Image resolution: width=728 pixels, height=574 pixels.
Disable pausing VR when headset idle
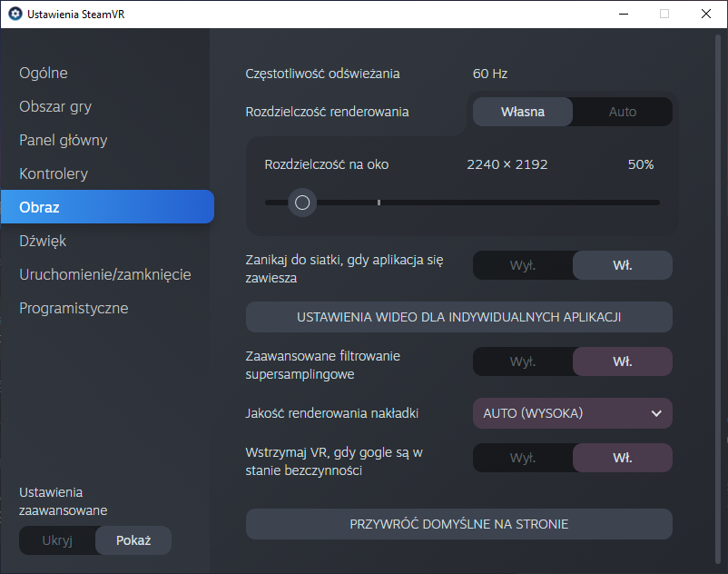click(x=523, y=458)
